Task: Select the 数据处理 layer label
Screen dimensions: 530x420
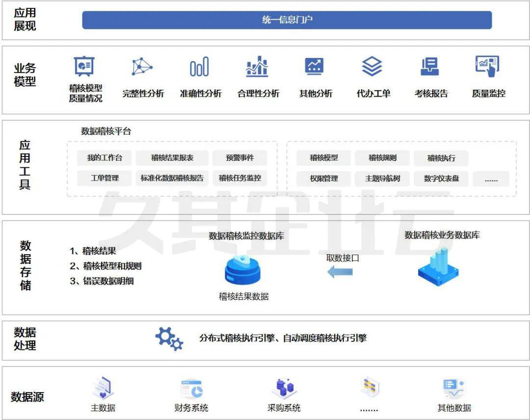Action: pos(25,339)
